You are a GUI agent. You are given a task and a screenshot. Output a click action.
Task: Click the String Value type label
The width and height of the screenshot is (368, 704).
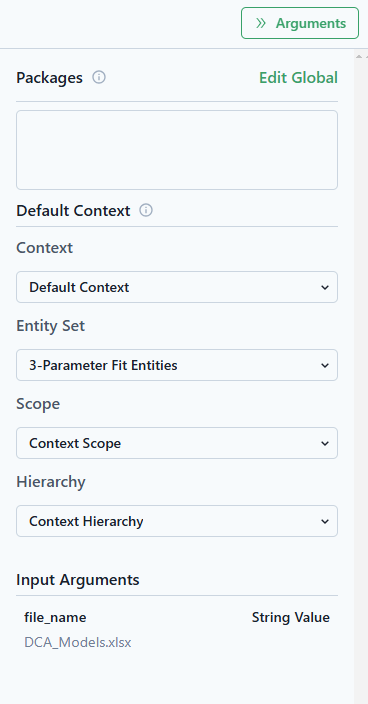[x=290, y=617]
